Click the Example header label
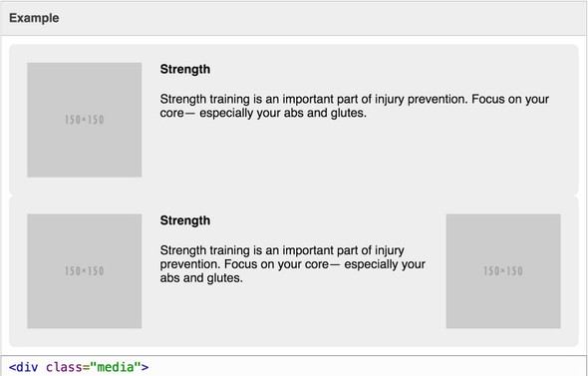 pos(34,18)
